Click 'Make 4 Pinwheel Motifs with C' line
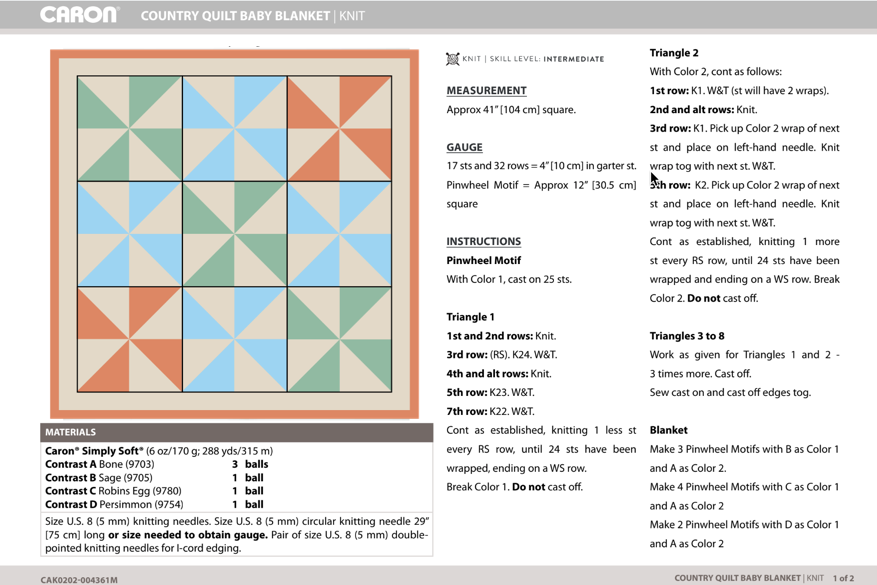Image resolution: width=877 pixels, height=585 pixels. (x=744, y=487)
